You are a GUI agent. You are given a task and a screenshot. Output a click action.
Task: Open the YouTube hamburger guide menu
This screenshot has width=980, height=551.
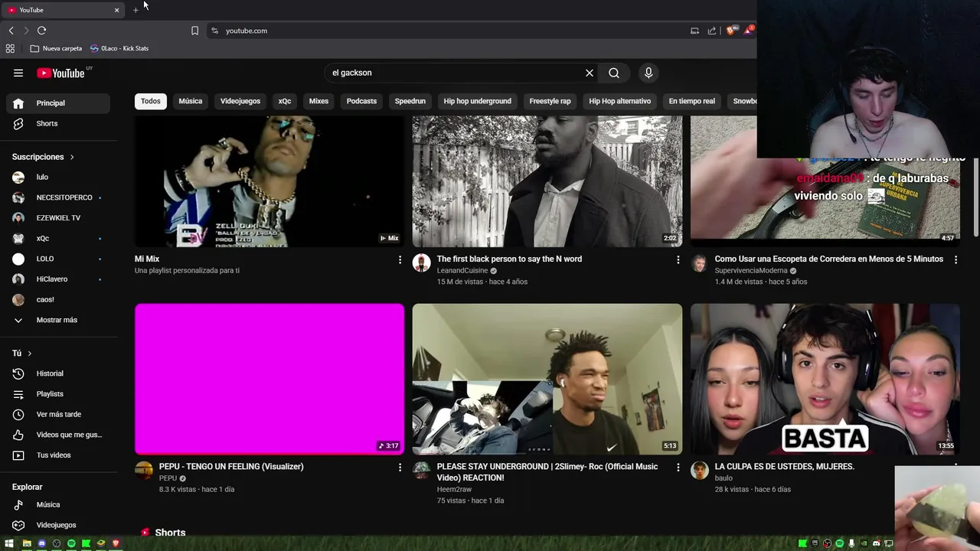click(18, 73)
